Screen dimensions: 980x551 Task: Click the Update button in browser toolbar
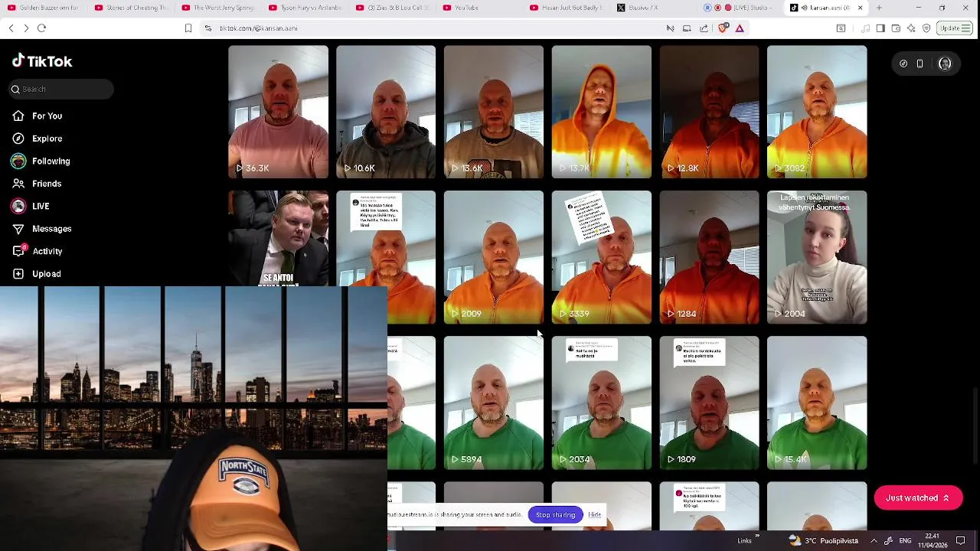(x=955, y=28)
